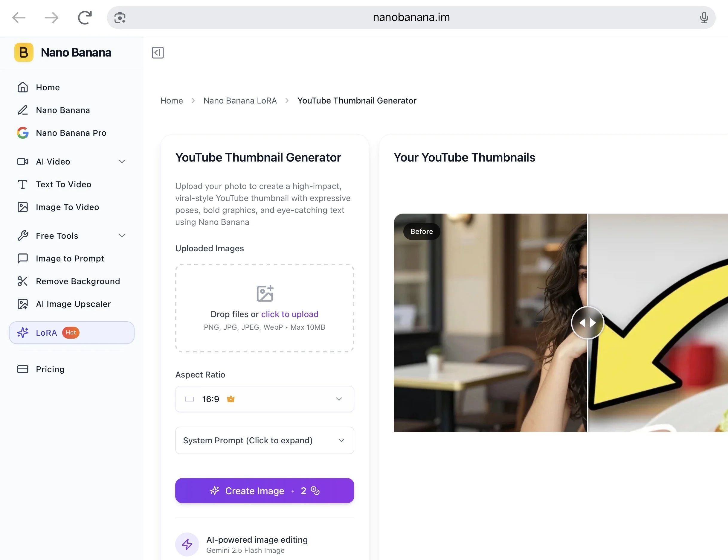This screenshot has width=728, height=560.
Task: Click the upload image icon in drop zone
Action: (x=265, y=293)
